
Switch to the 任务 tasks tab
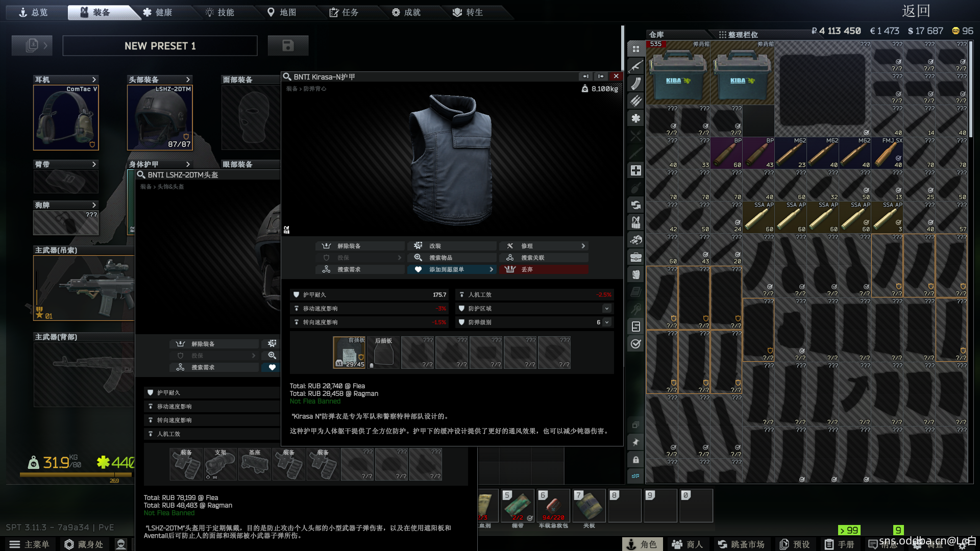tap(345, 12)
